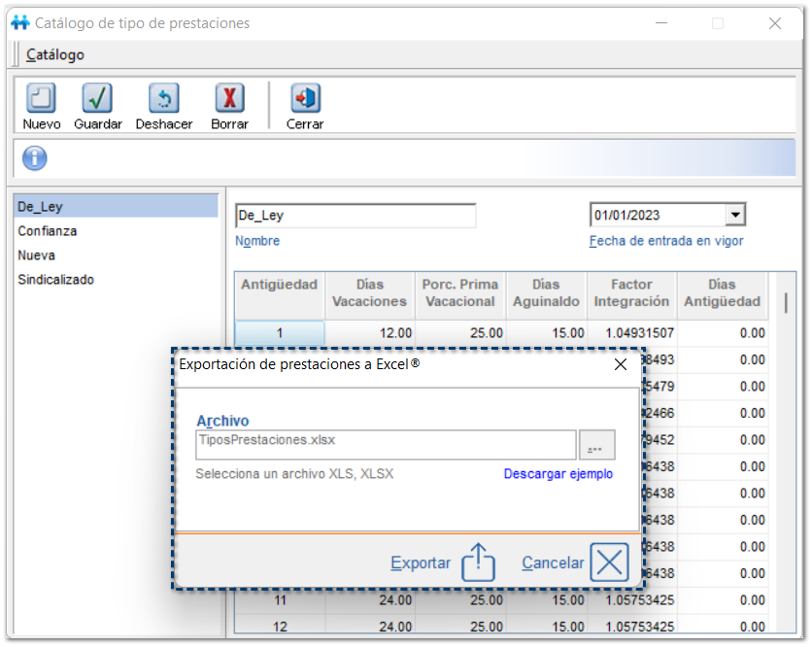The image size is (812, 647).
Task: Select Nueva in the benefits list
Action: click(x=37, y=255)
